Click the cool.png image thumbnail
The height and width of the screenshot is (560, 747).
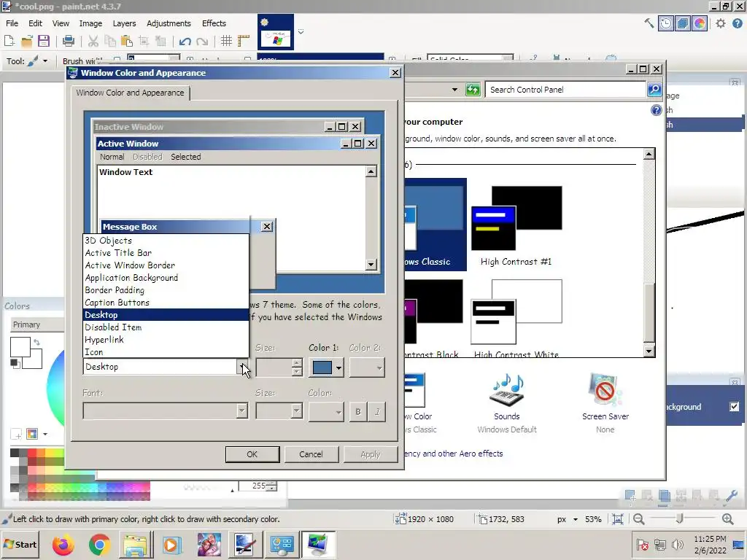tap(275, 32)
